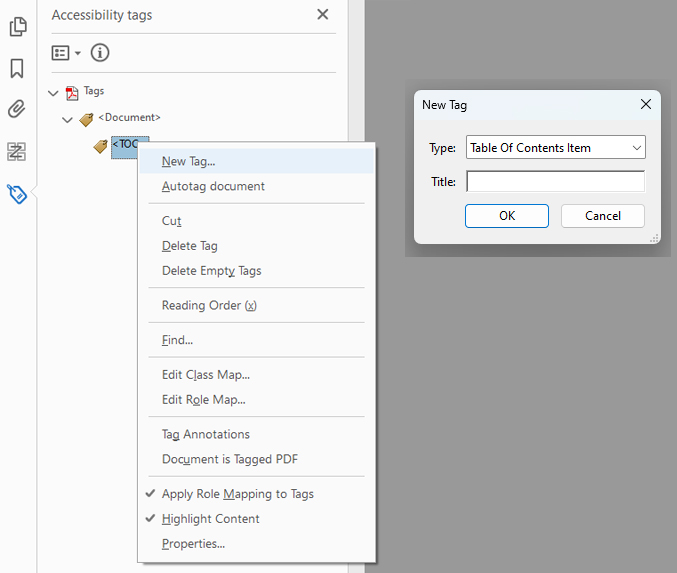677x573 pixels.
Task: Collapse the Tags root node
Action: click(x=53, y=93)
